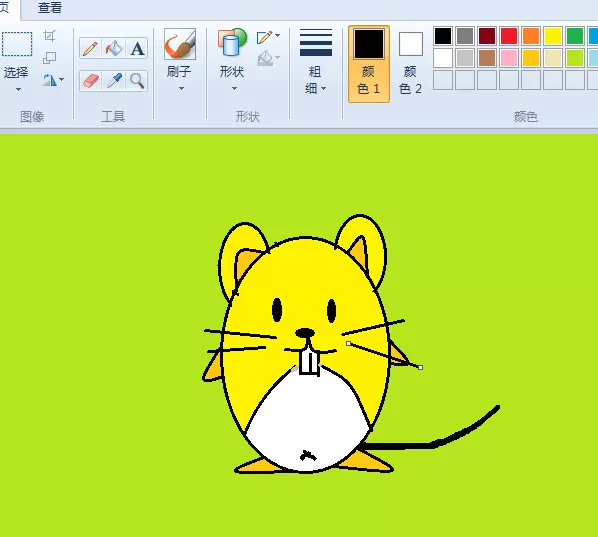This screenshot has height=537, width=598.
Task: Pick the red color swatch
Action: (509, 36)
